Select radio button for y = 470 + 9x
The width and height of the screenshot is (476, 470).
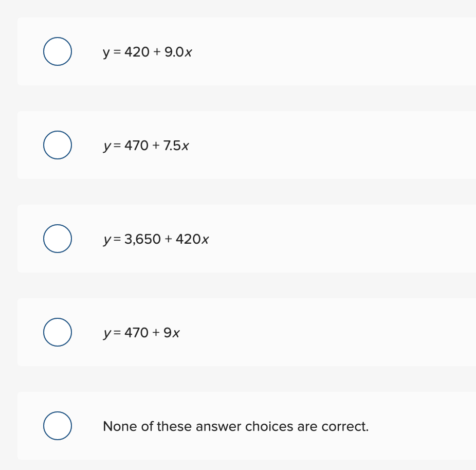[x=58, y=332]
